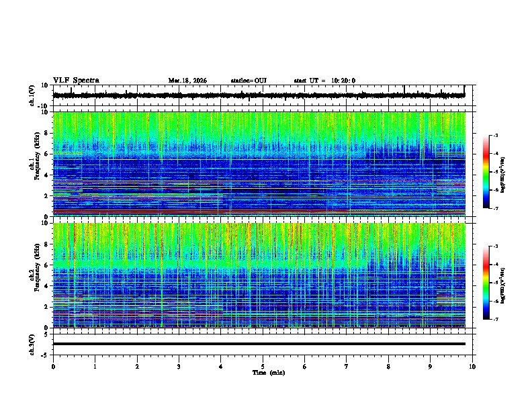This screenshot has height=411, width=532.
Task: Click inside the ch.1 spectrogram panel
Action: 259,164
